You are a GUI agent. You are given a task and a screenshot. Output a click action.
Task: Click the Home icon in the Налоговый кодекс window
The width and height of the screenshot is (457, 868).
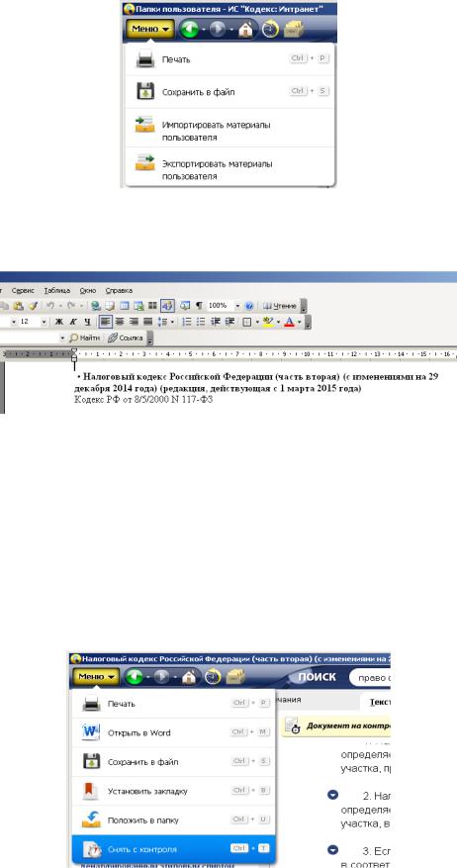point(189,676)
